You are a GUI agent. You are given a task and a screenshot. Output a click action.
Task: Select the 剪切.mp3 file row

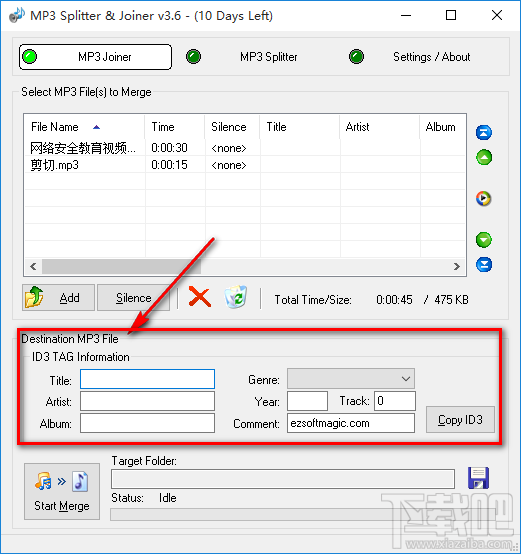pos(244,165)
